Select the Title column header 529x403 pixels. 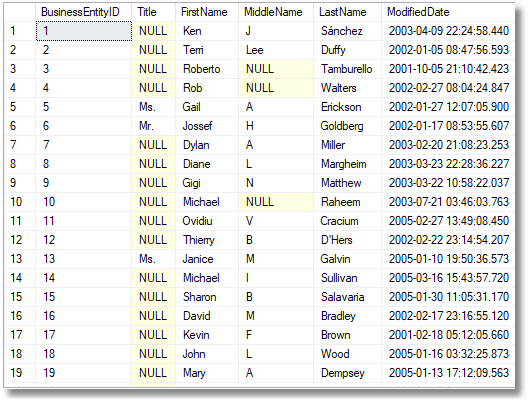pos(153,12)
